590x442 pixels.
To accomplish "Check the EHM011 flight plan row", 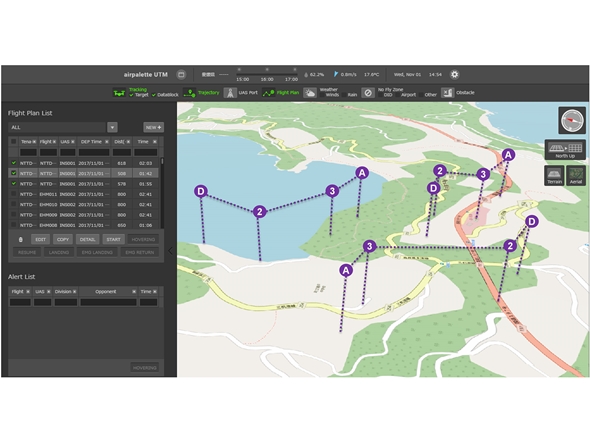I will [14, 194].
